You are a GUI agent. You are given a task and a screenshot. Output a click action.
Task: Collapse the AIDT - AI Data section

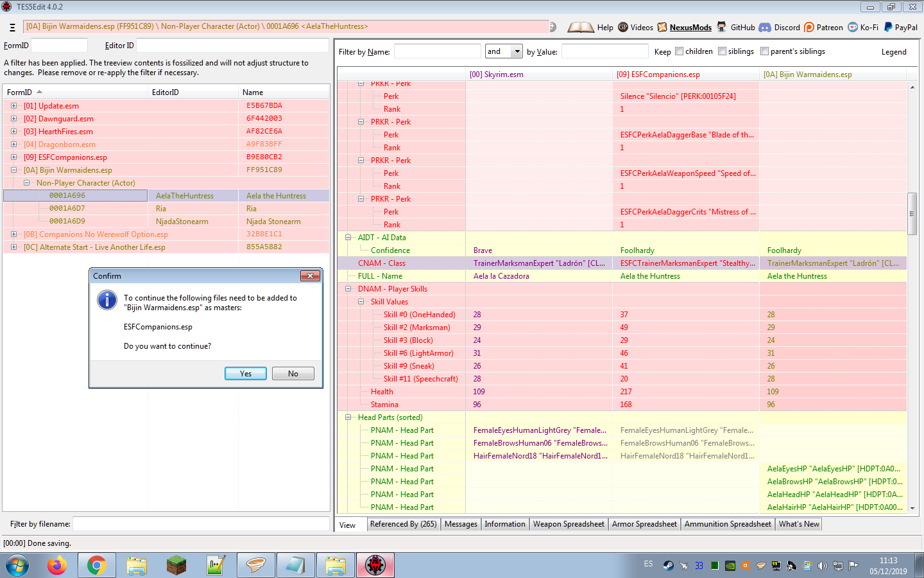pos(348,238)
